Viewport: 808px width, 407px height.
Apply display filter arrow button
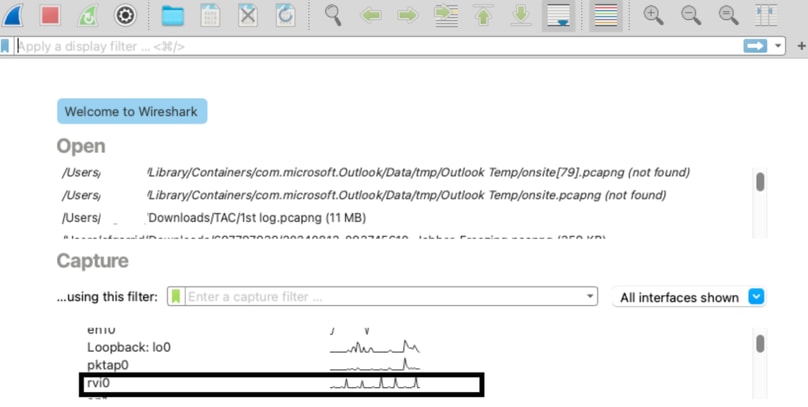coord(755,46)
